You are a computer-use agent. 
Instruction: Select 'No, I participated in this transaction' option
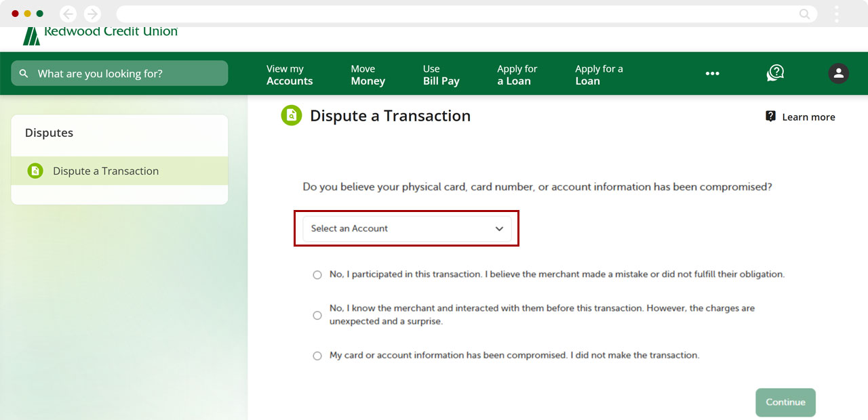pos(317,275)
